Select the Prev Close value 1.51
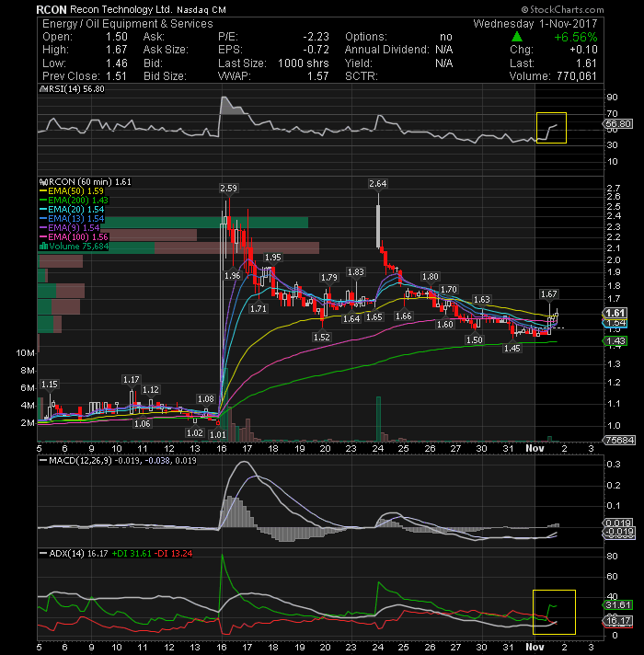The image size is (644, 655). tap(117, 76)
